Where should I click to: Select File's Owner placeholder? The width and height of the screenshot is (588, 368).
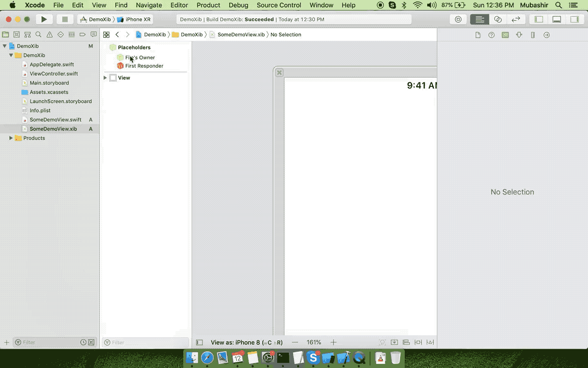pyautogui.click(x=140, y=57)
